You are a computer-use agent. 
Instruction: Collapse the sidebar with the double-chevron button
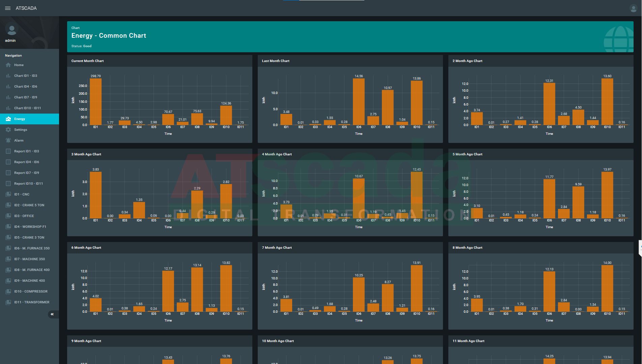52,314
